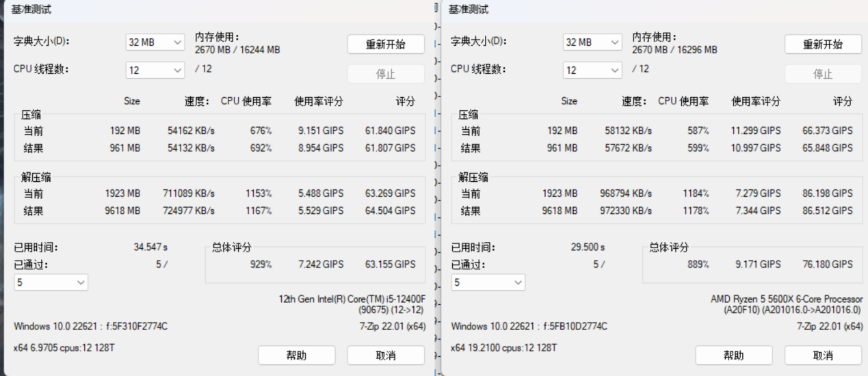Click 停止 button in right window

click(823, 74)
